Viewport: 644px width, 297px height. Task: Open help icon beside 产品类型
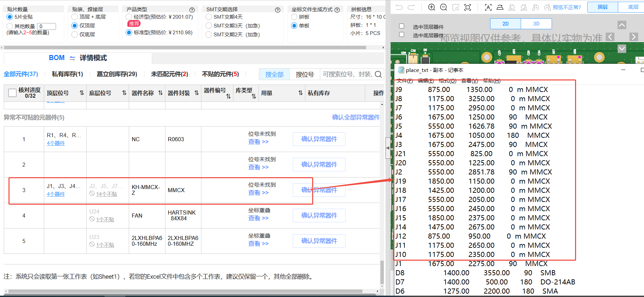[x=192, y=10]
